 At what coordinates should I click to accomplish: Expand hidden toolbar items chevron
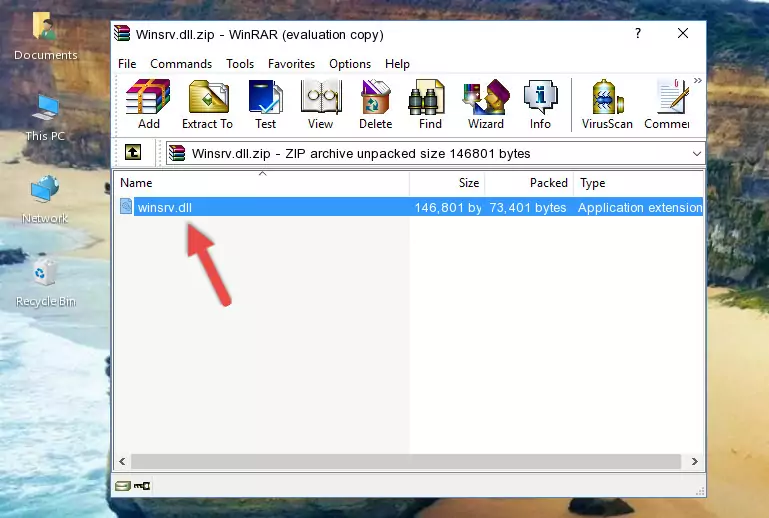[697, 80]
